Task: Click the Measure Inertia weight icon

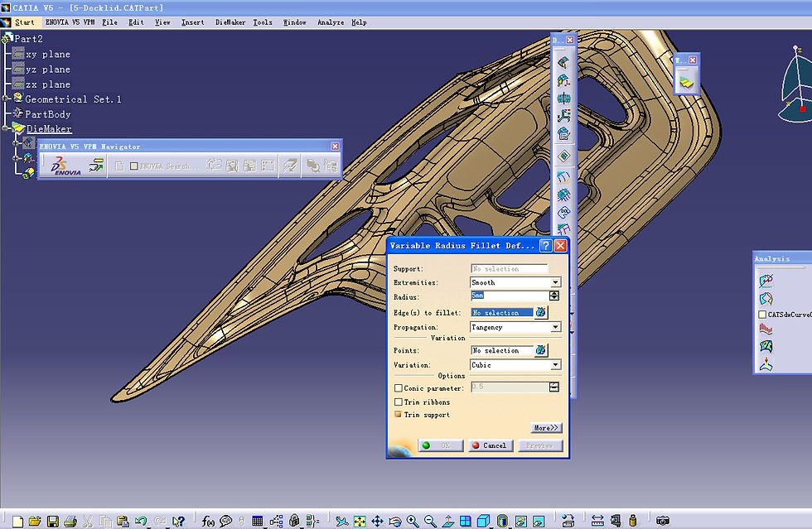Action: (x=633, y=521)
